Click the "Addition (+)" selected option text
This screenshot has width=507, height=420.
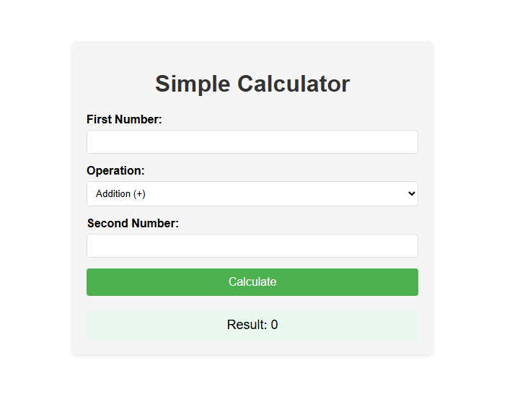[121, 193]
